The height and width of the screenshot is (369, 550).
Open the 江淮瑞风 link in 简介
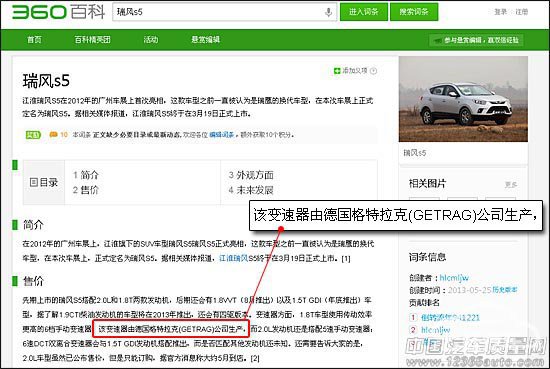coord(234,259)
